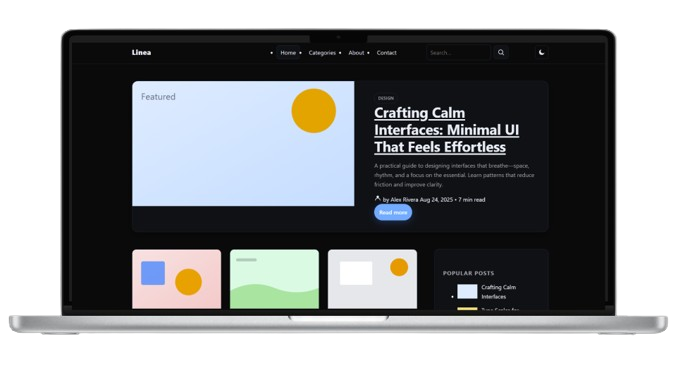Image resolution: width=678 pixels, height=368 pixels.
Task: Open the Home nav item
Action: (288, 53)
